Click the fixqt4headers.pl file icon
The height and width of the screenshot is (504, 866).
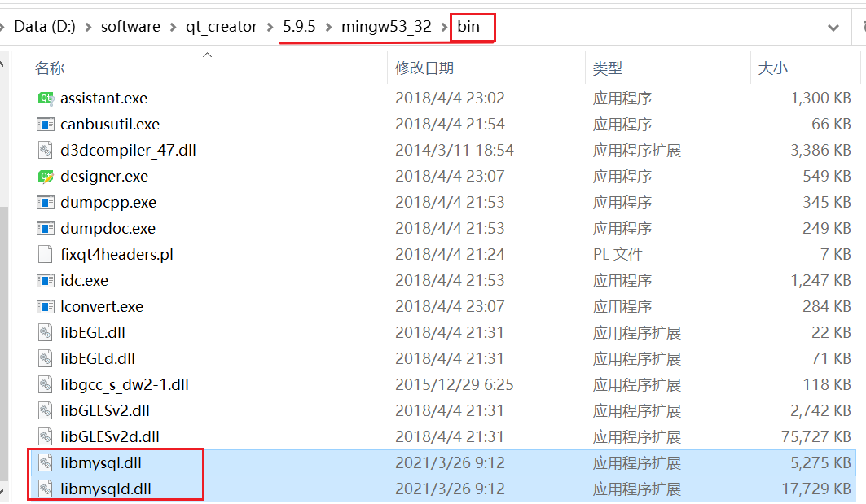46,254
